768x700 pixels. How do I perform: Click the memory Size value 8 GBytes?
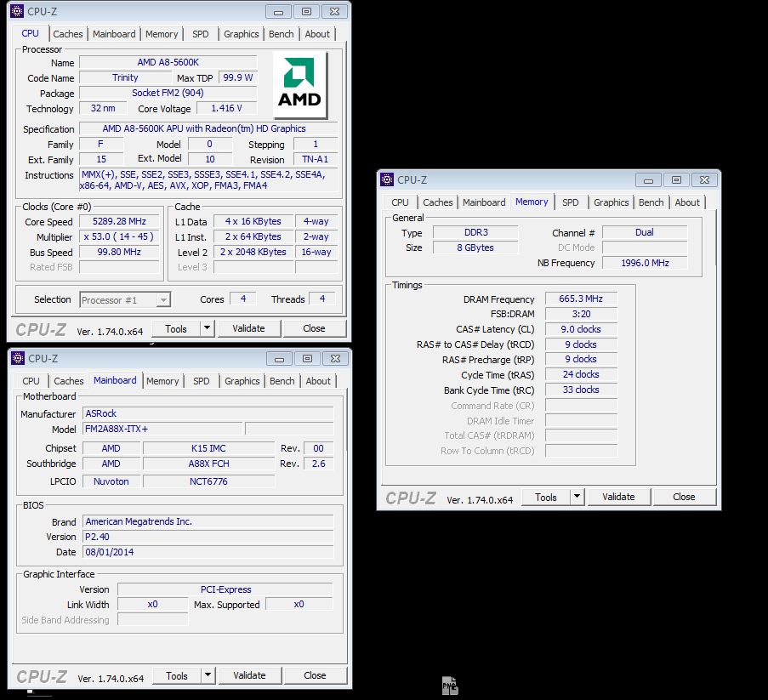point(475,248)
